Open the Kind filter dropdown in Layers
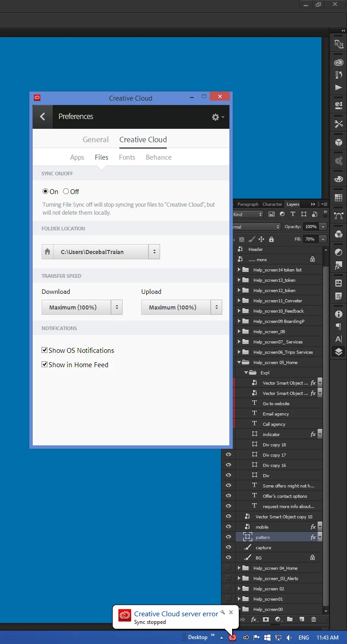The image size is (347, 644). pyautogui.click(x=247, y=214)
